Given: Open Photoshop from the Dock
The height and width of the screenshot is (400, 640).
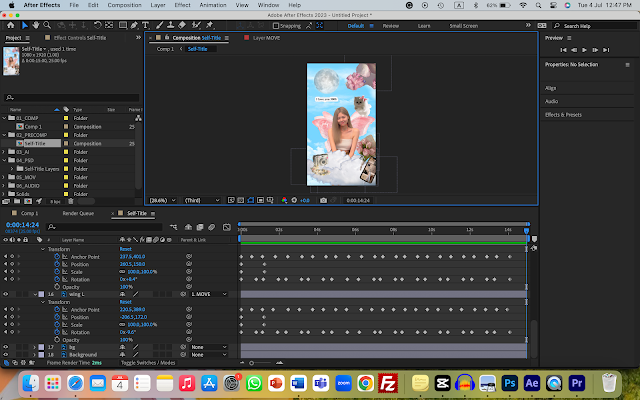Looking at the screenshot, I should pyautogui.click(x=510, y=383).
